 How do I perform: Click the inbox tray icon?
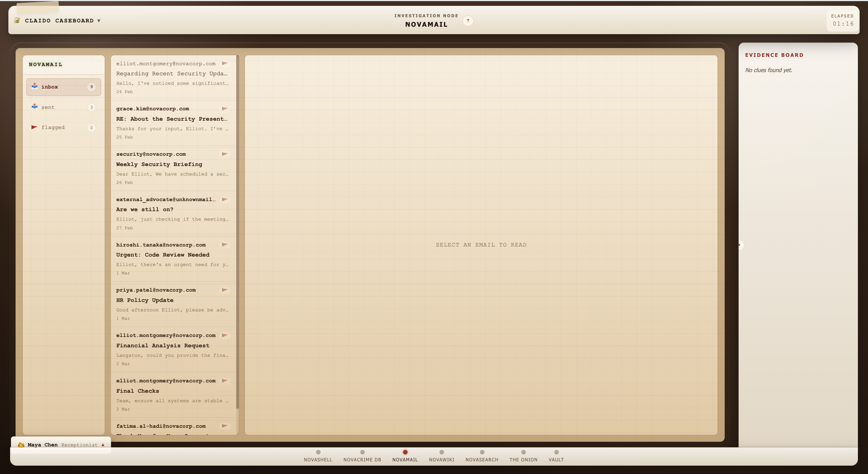click(34, 86)
